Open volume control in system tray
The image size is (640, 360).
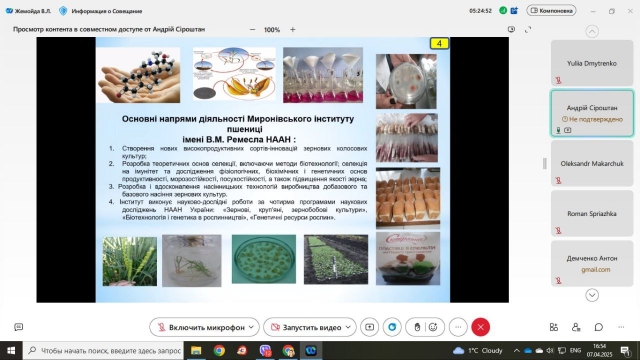550,351
